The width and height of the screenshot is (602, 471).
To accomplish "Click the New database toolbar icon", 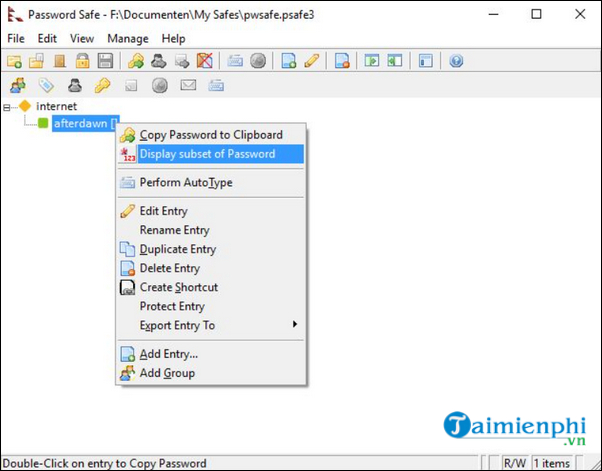I will pos(14,61).
